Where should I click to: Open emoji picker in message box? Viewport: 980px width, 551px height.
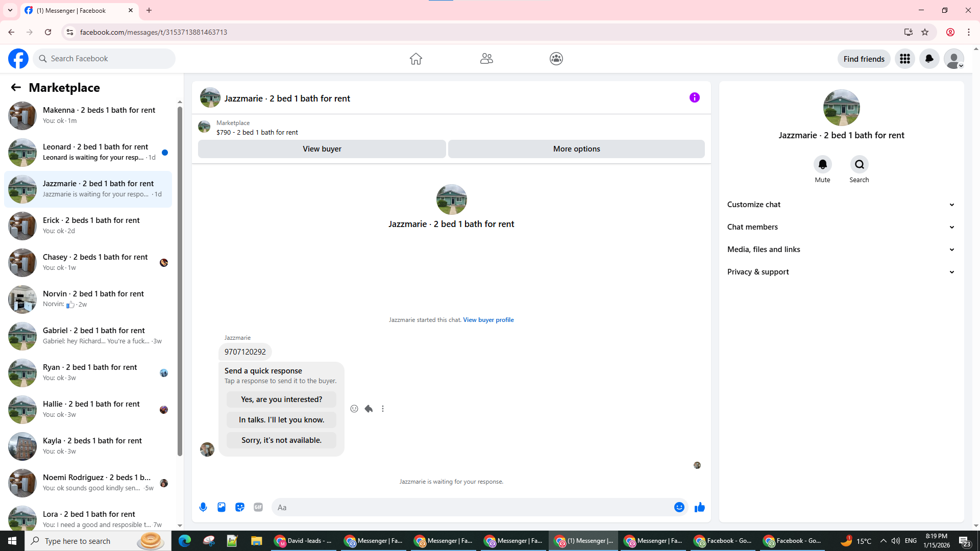tap(679, 507)
